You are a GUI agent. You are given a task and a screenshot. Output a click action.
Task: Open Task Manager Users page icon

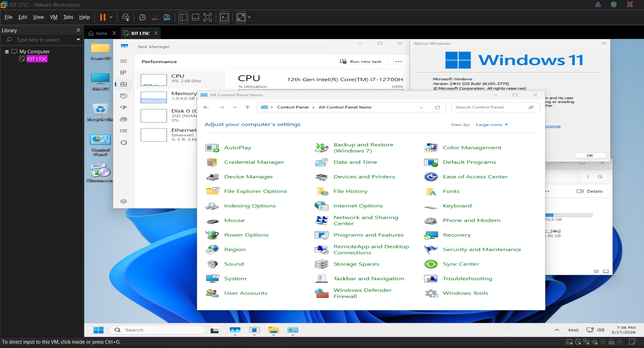(123, 119)
